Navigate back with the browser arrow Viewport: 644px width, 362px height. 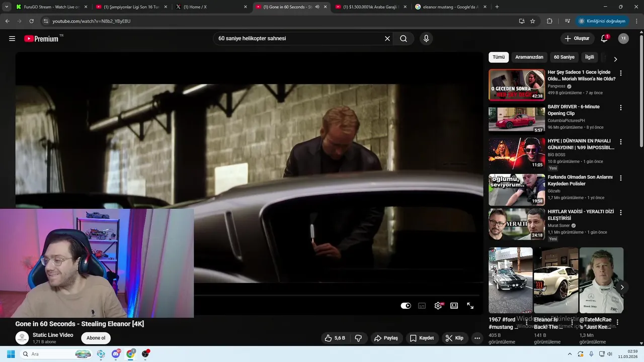7,21
